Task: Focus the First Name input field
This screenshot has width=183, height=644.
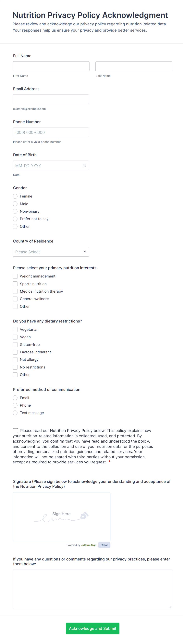Action: 51,66
